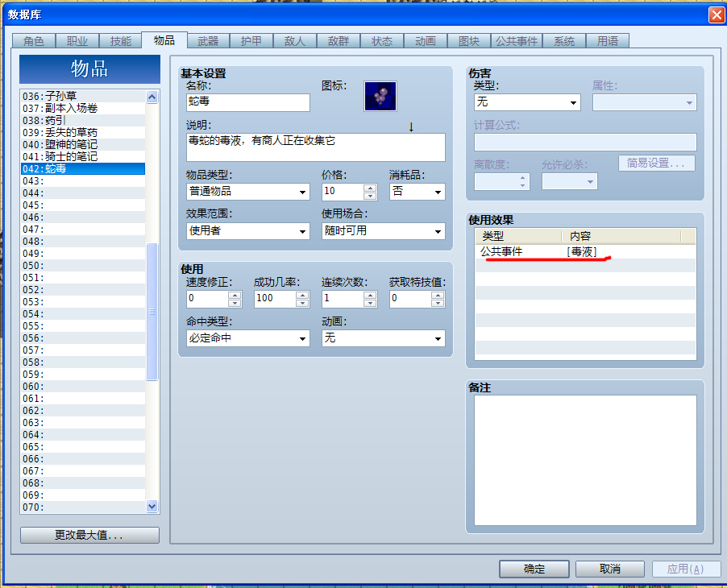Select item 042:蛇毒 in the list
This screenshot has height=588, width=727.
tap(83, 168)
